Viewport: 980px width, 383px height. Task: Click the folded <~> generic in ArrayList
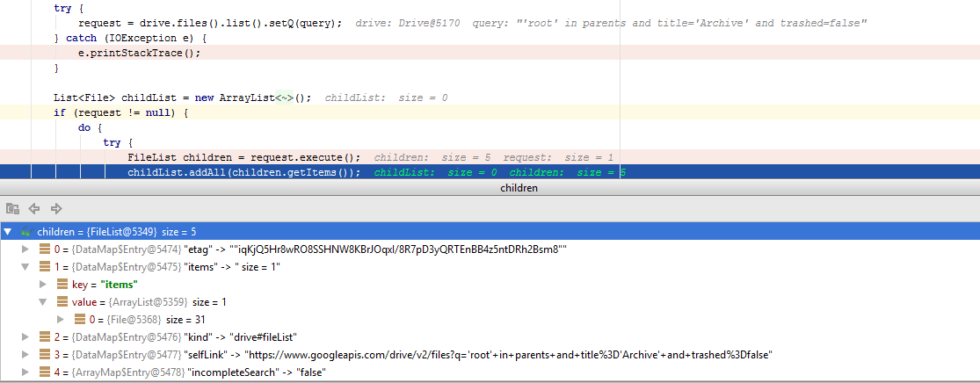click(285, 98)
